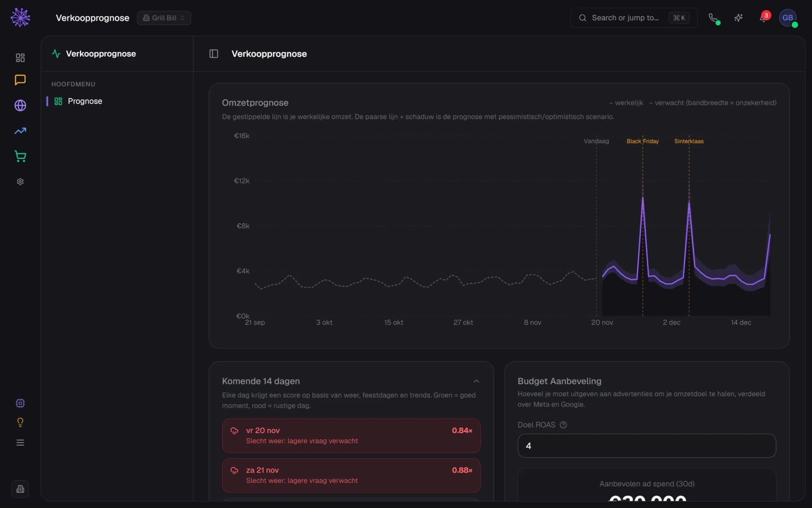Open notifications bell with 3 badge

pos(764,18)
